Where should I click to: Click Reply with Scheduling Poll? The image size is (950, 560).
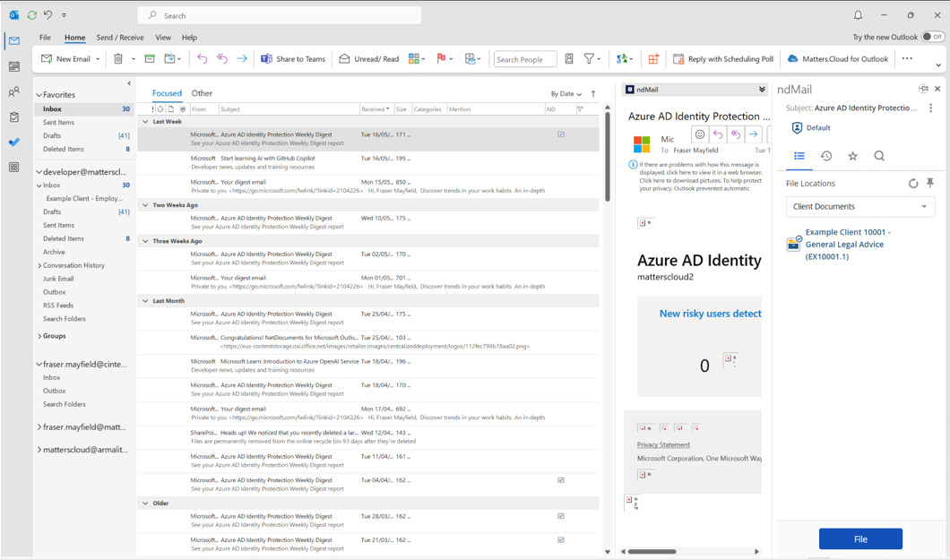click(x=723, y=59)
